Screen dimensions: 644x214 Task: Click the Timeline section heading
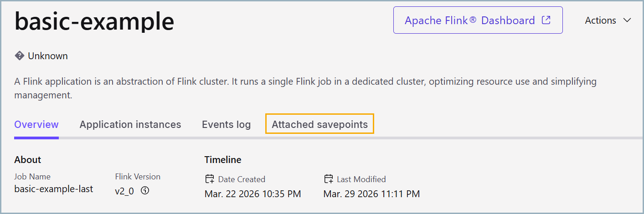[x=223, y=159]
